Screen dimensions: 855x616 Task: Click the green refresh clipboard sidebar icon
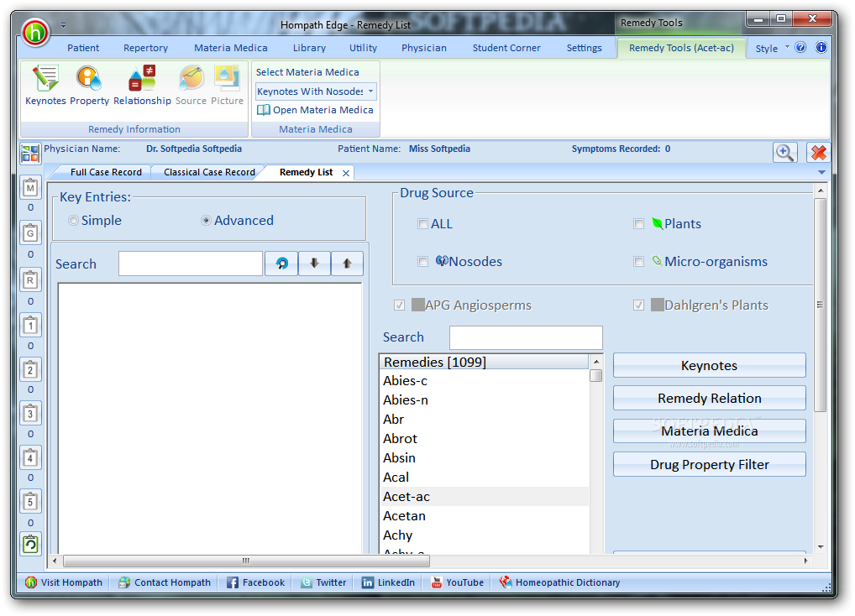pyautogui.click(x=30, y=544)
